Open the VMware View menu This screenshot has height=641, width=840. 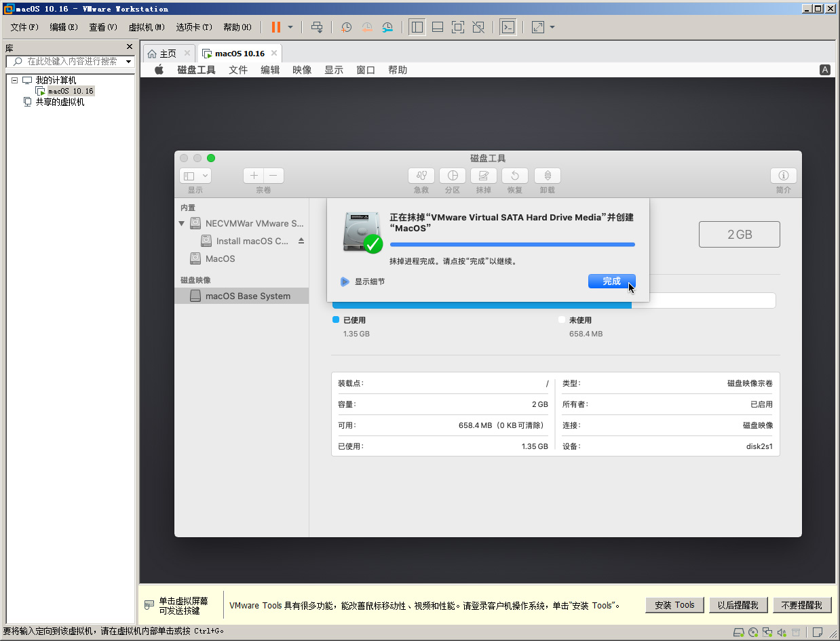click(103, 27)
